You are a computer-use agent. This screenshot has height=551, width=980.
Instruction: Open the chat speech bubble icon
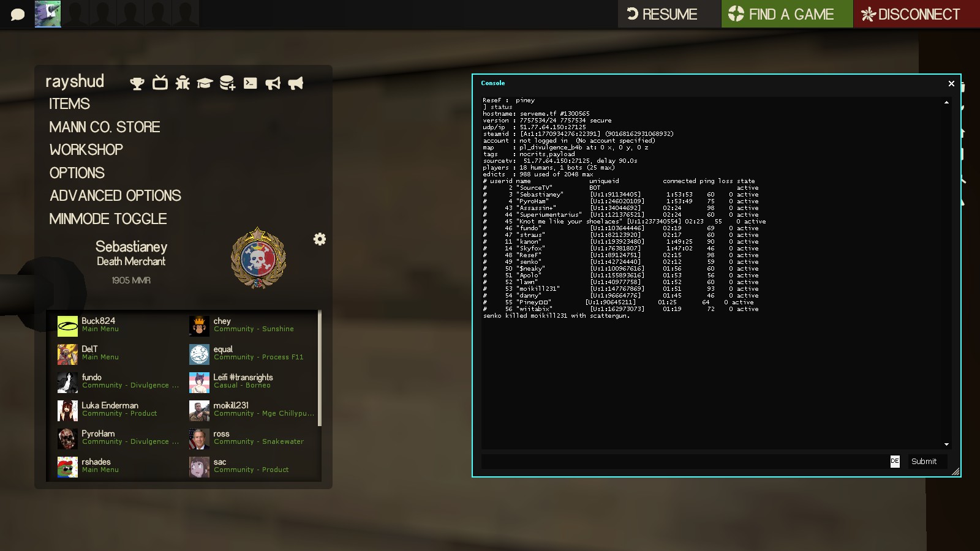coord(18,14)
